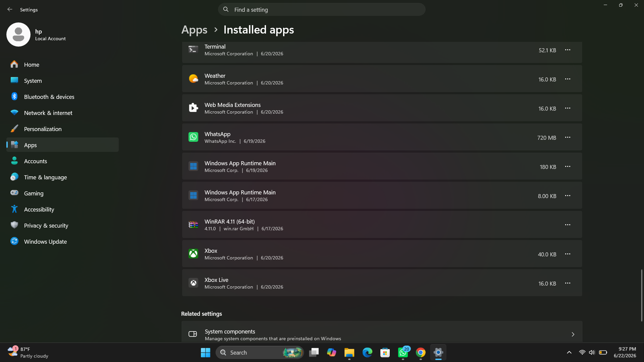Navigate to Personalization settings

62,129
